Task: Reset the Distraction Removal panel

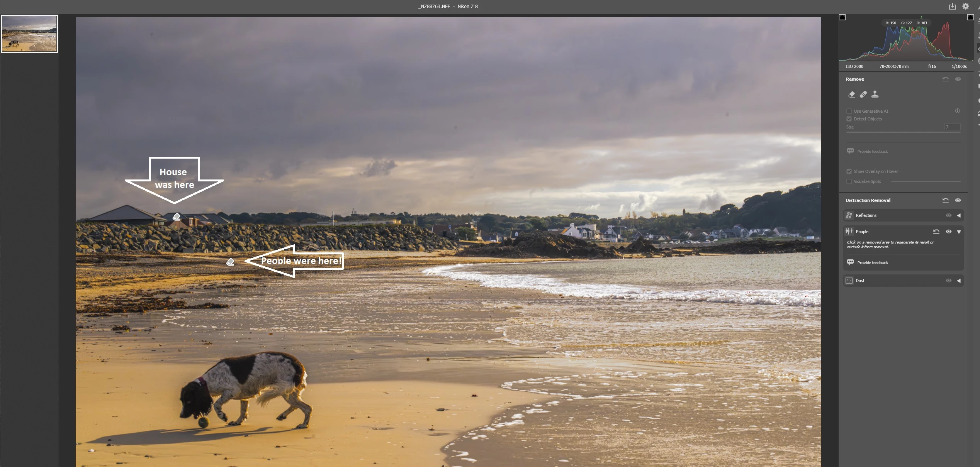Action: click(x=945, y=200)
